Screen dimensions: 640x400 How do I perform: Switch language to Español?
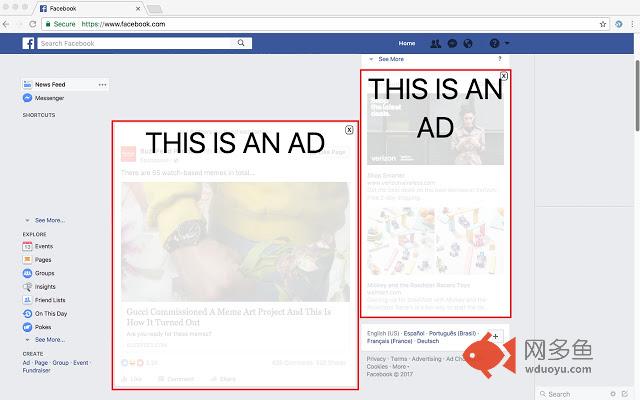pyautogui.click(x=414, y=333)
